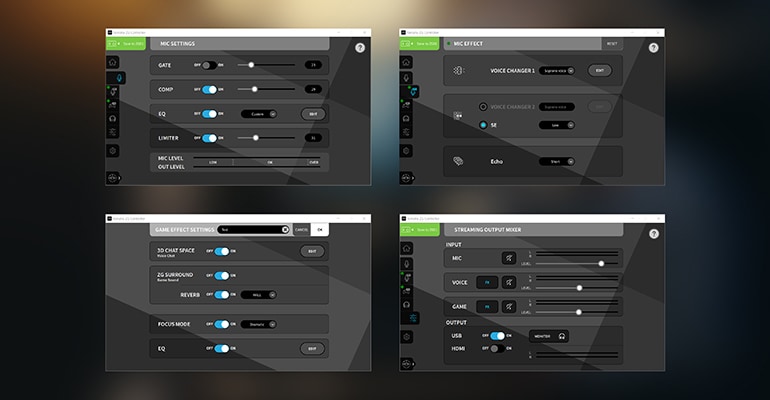Open microphone page from Streaming Output Mixer sidebar
The width and height of the screenshot is (770, 400).
tap(406, 264)
